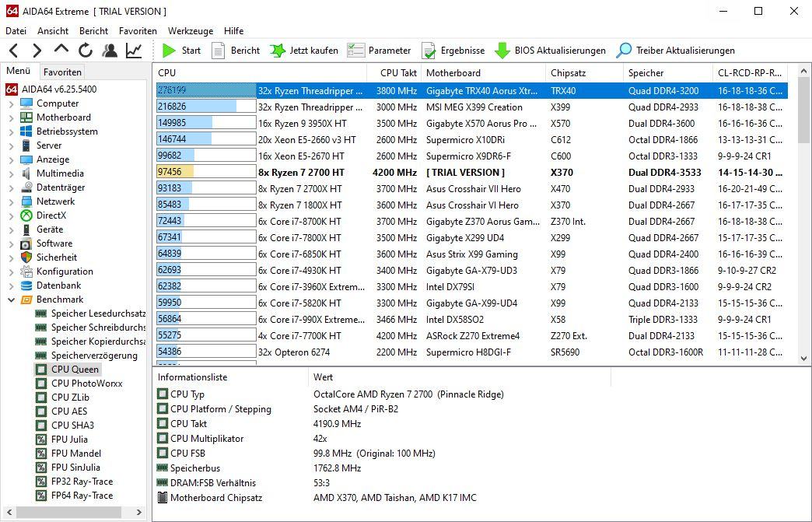812x522 pixels.
Task: Select the Konfiguration gear icon
Action: click(x=26, y=272)
